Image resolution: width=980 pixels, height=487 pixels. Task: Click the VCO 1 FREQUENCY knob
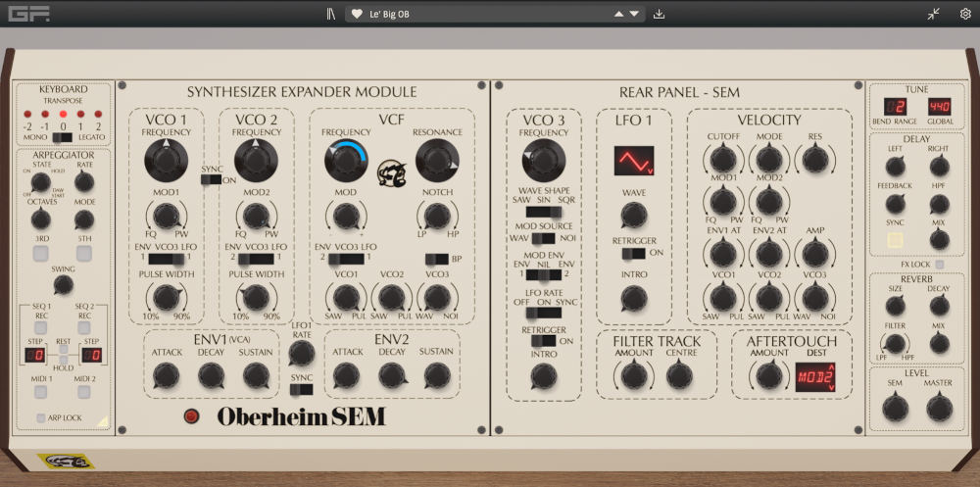coord(166,160)
